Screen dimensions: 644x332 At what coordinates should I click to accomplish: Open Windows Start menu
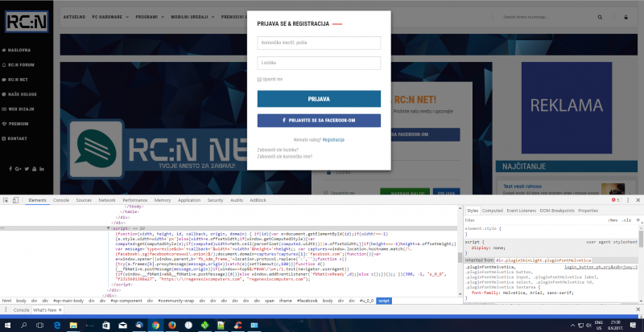[x=7, y=326]
